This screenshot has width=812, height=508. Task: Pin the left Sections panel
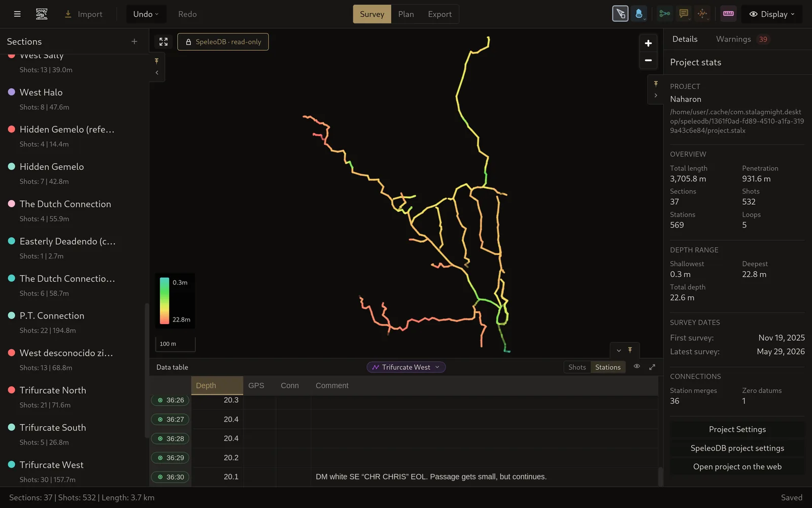[x=157, y=61]
